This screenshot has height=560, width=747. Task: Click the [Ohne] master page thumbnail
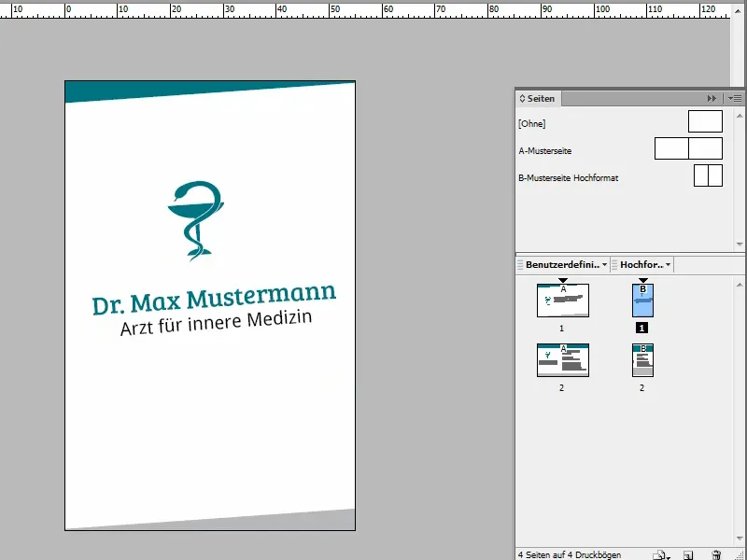pyautogui.click(x=705, y=121)
